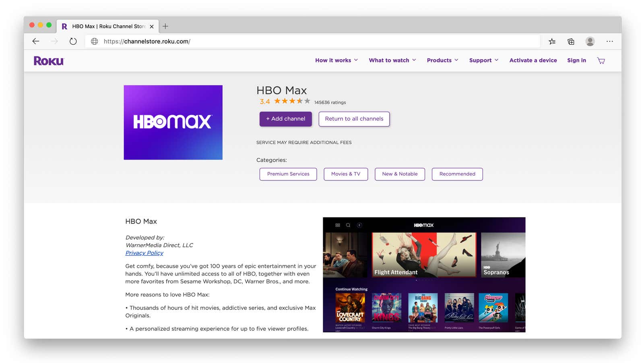Click the HBO Max channel title heading
Image resolution: width=644 pixels, height=363 pixels.
tap(281, 90)
